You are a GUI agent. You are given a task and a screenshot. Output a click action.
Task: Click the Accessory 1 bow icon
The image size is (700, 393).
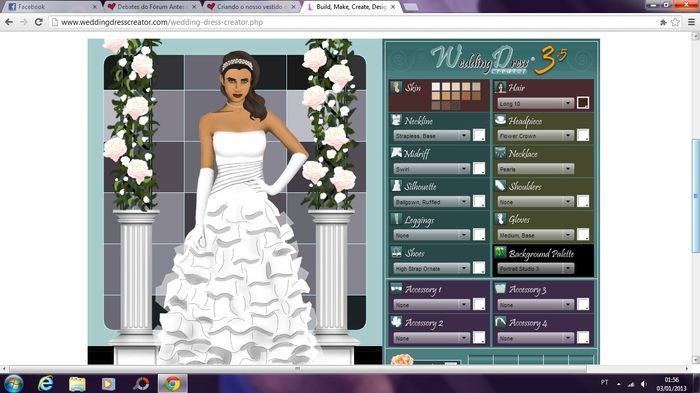[396, 288]
